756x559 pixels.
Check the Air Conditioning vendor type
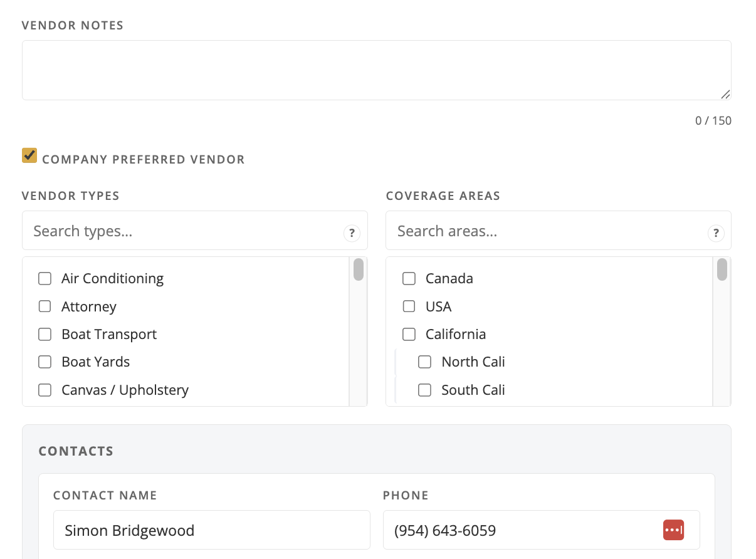click(45, 278)
